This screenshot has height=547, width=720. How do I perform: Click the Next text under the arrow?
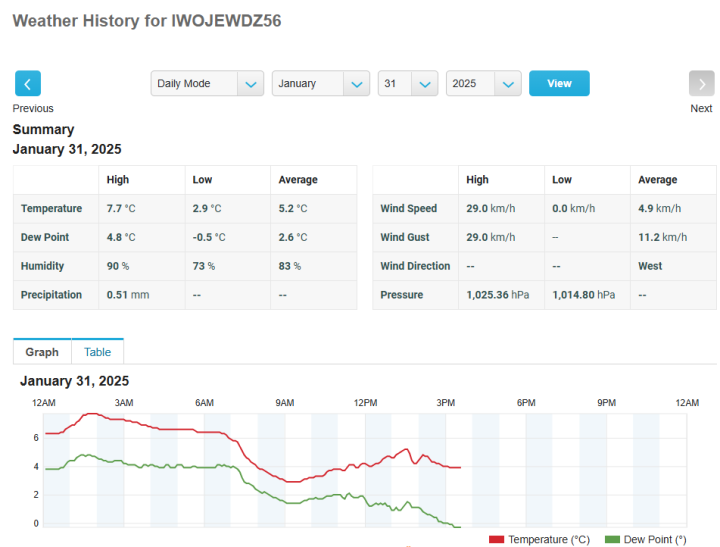pyautogui.click(x=701, y=108)
